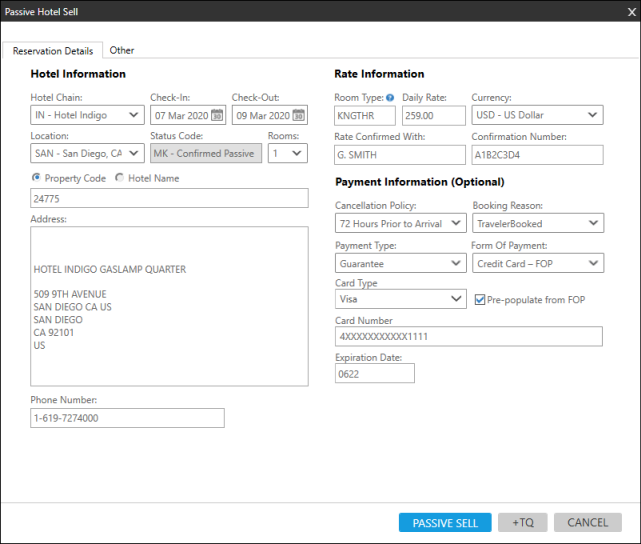Click the PASSIVE SELL button

pyautogui.click(x=445, y=522)
